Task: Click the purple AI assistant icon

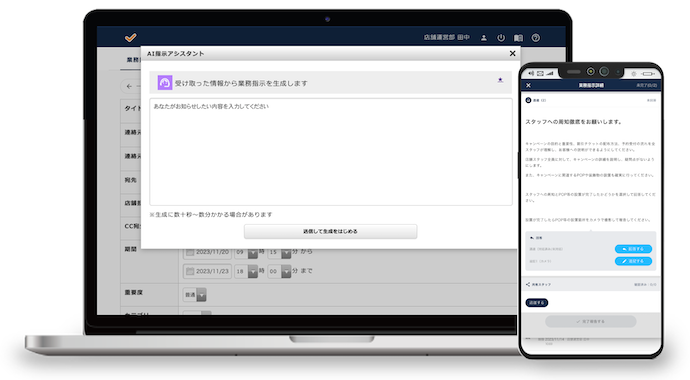Action: 165,82
